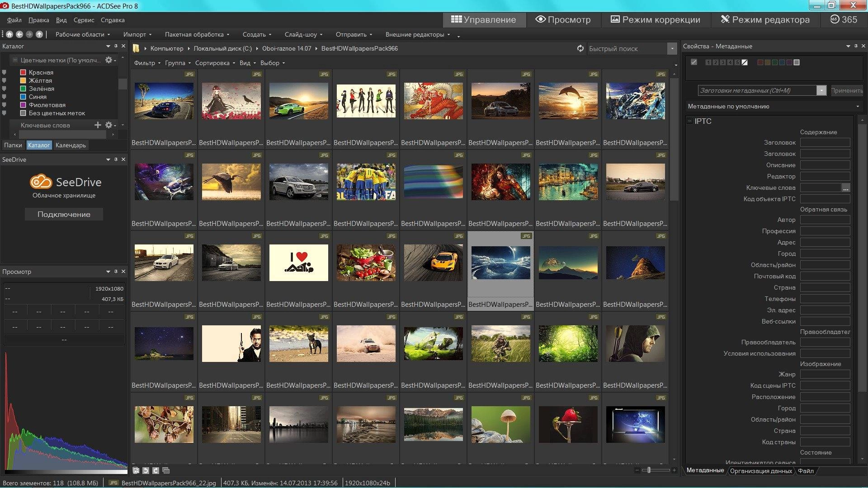Open the Фильтр dropdown
868x488 pixels.
(147, 63)
